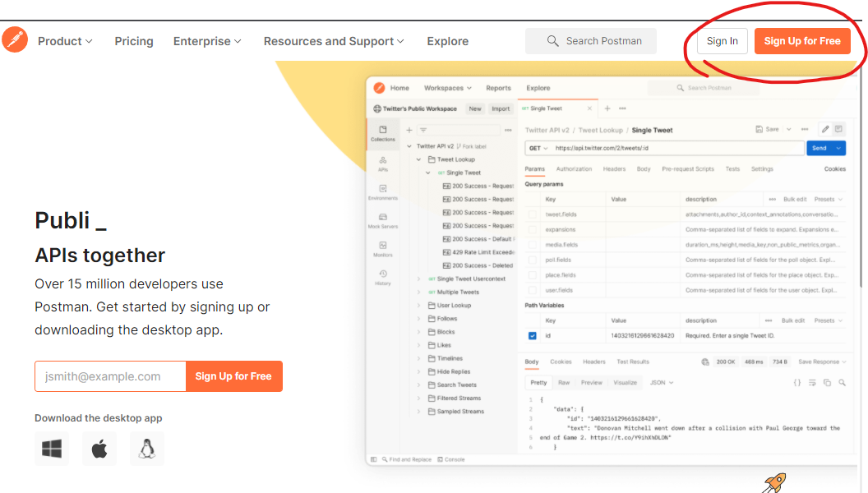Click the comments icon beside the pencil
The height and width of the screenshot is (493, 868).
pyautogui.click(x=838, y=129)
